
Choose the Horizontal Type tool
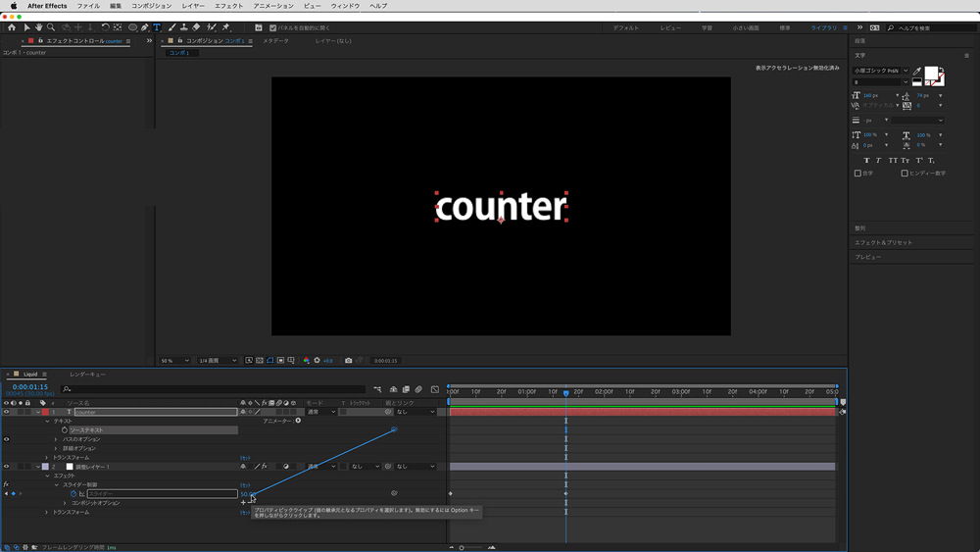click(x=157, y=27)
